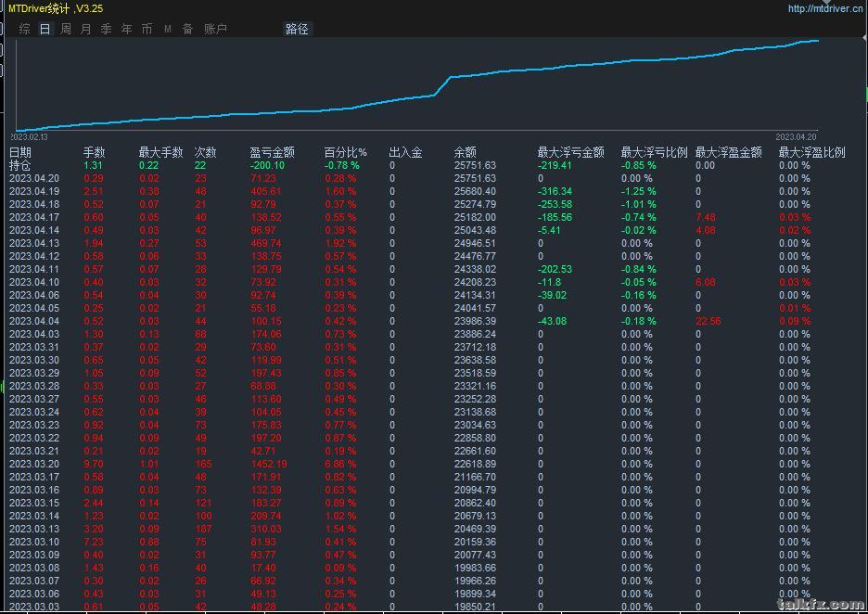
Task: Click the date cell 2023.04.13
Action: tap(33, 243)
